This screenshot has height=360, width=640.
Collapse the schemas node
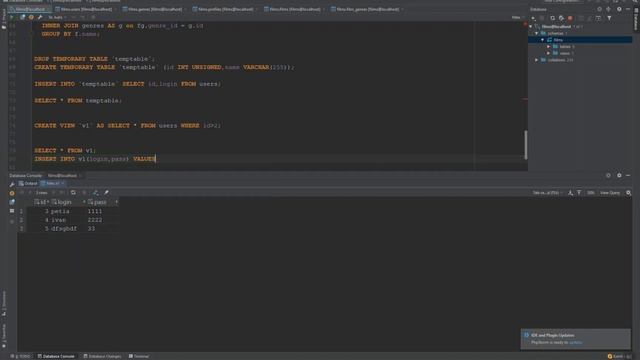click(x=537, y=33)
